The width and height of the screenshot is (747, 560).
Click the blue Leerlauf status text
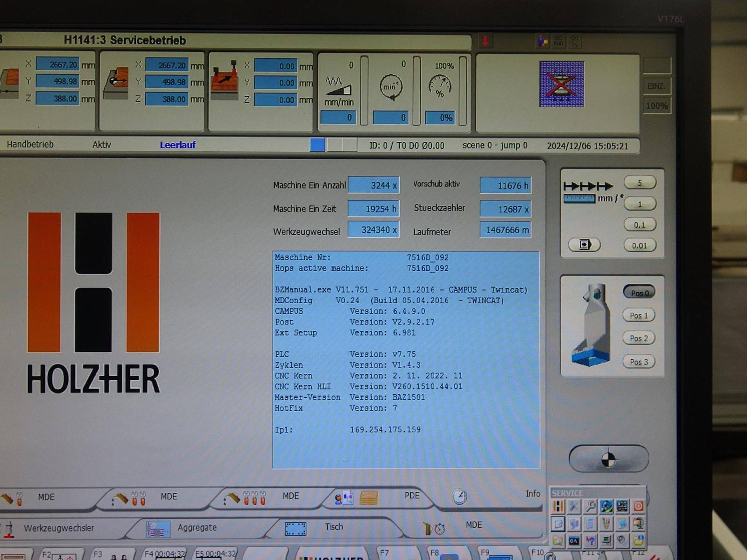click(177, 145)
